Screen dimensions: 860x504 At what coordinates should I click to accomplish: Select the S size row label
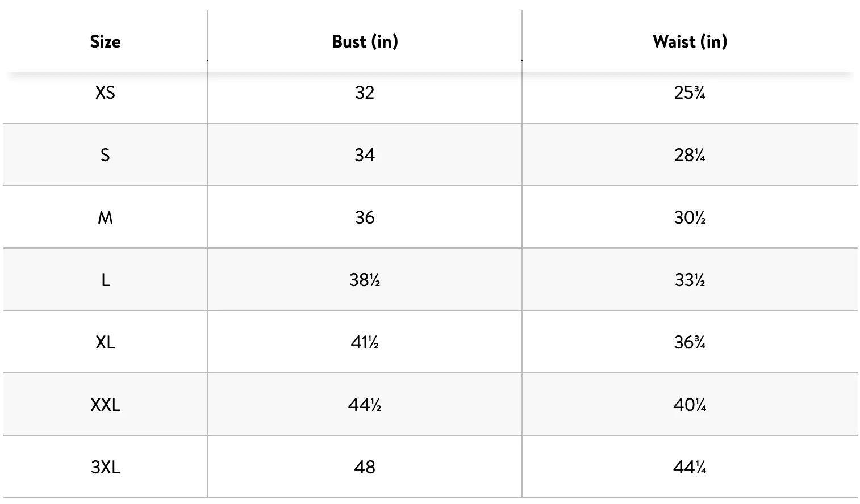(x=105, y=155)
